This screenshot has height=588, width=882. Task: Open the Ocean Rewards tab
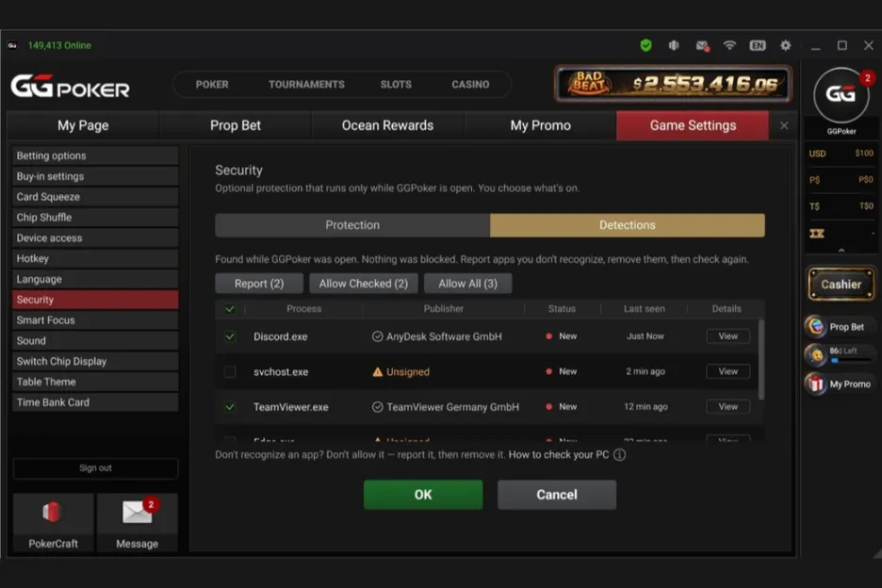[x=387, y=125]
